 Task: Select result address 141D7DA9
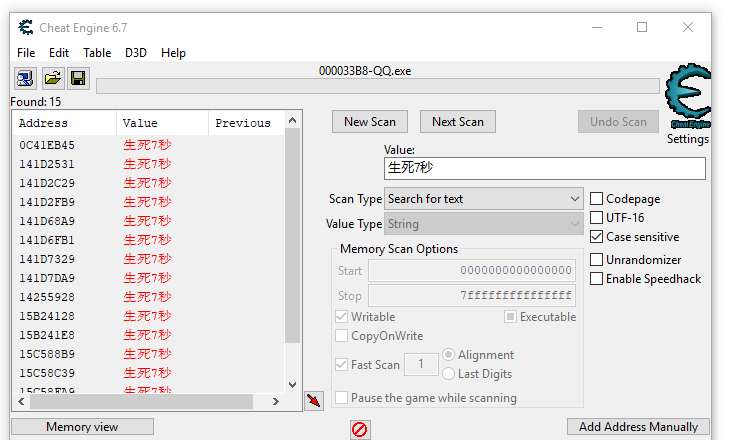[x=47, y=278]
